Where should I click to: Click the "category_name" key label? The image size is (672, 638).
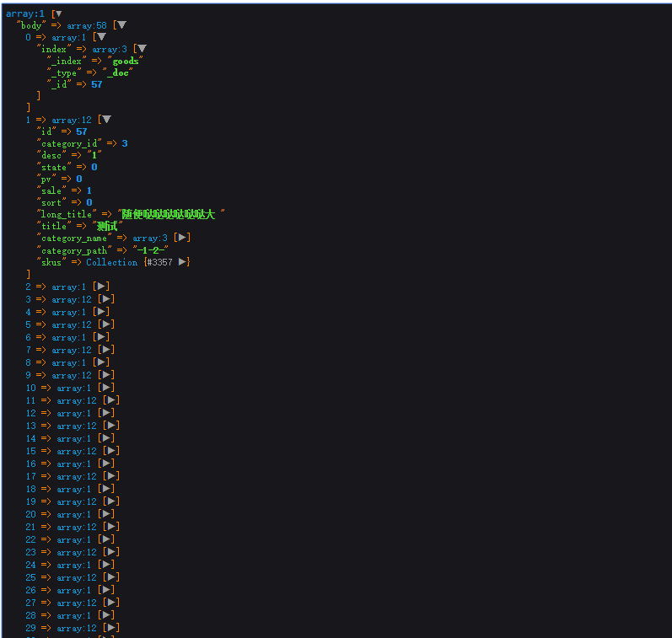(74, 239)
